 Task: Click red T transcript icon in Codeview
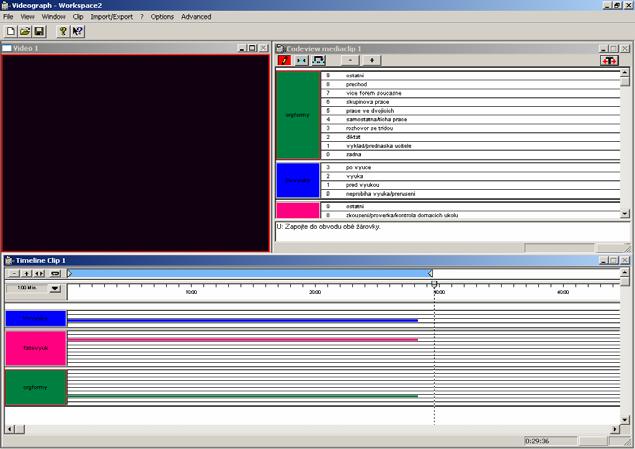(x=609, y=60)
